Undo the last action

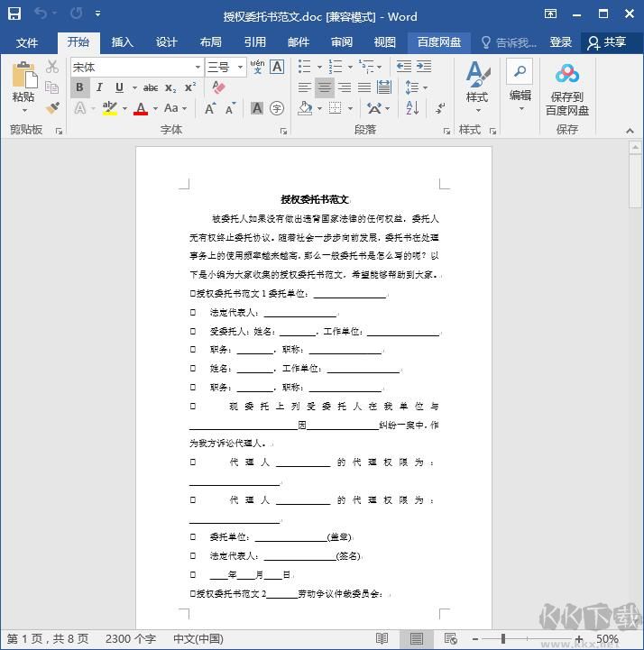coord(41,14)
